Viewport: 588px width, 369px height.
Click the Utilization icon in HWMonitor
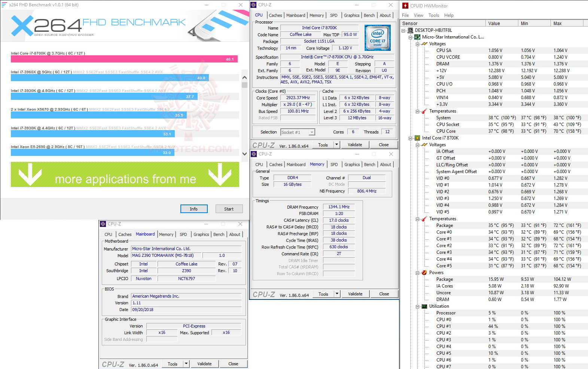(424, 306)
